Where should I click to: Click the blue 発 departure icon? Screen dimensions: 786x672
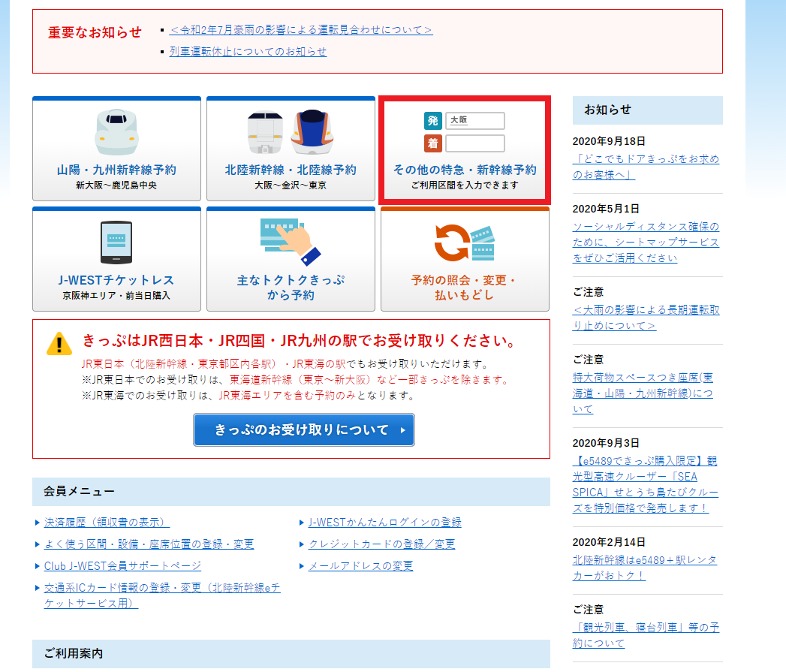point(433,121)
